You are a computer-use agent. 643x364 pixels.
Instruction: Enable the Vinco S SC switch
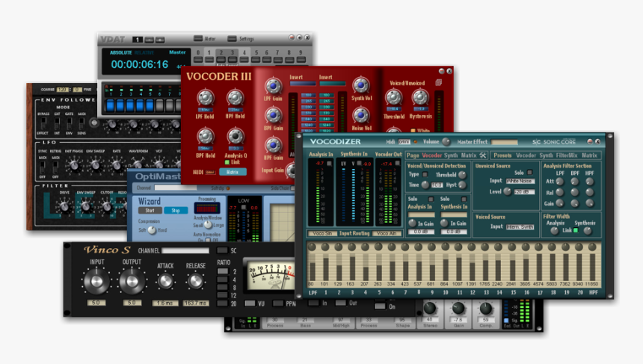tap(222, 250)
